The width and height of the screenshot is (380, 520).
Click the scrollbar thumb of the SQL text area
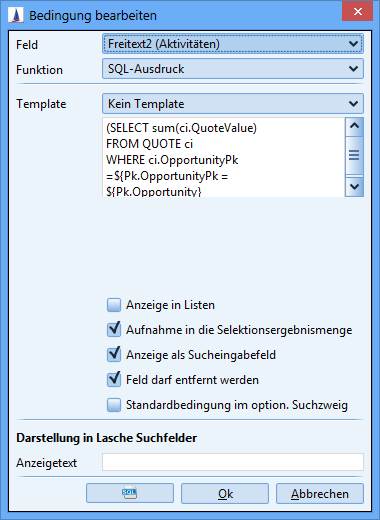pos(354,155)
